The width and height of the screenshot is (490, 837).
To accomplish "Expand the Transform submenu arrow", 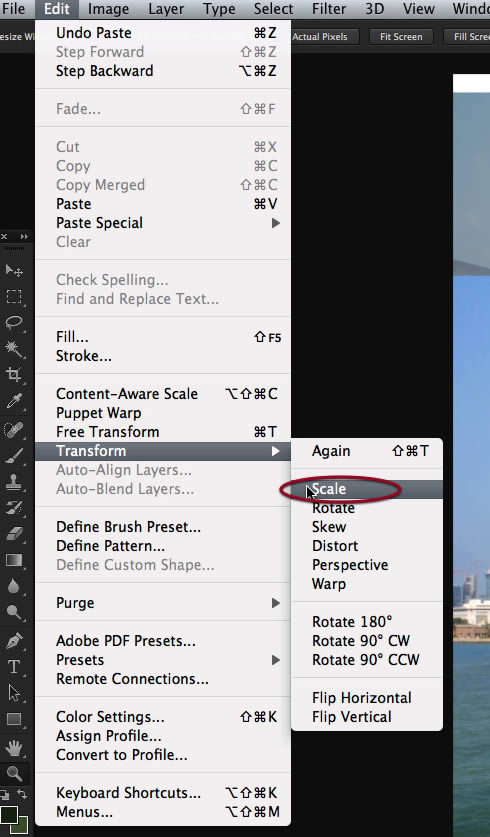I will pyautogui.click(x=275, y=451).
